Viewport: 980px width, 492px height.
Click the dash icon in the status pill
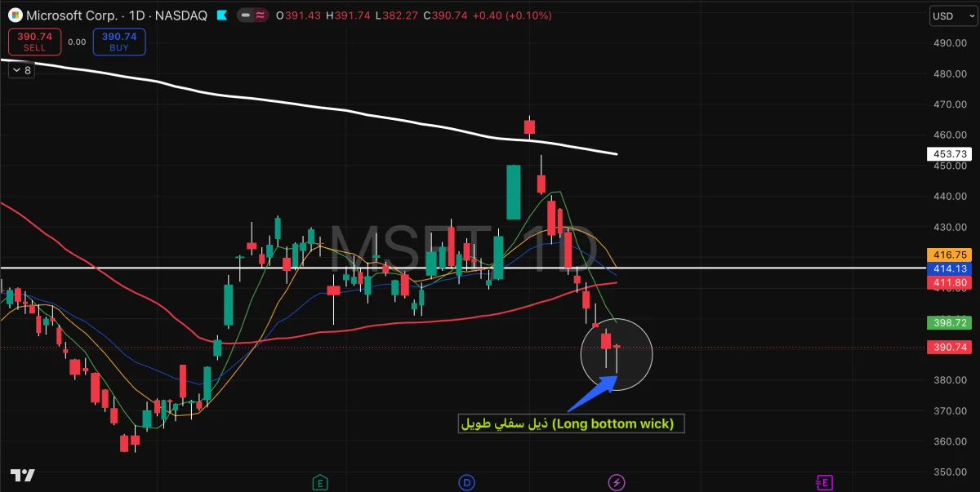pyautogui.click(x=247, y=16)
